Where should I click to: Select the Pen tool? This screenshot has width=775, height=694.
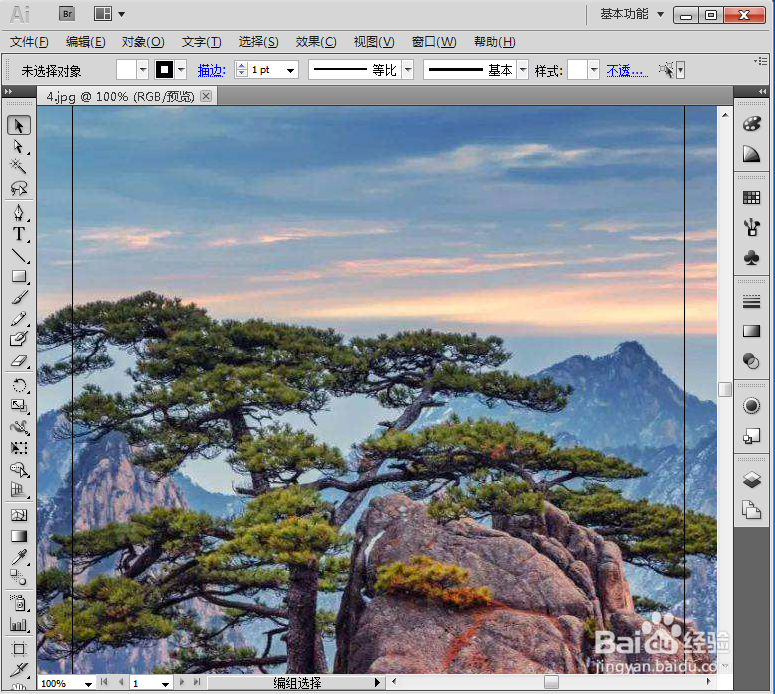tap(19, 213)
